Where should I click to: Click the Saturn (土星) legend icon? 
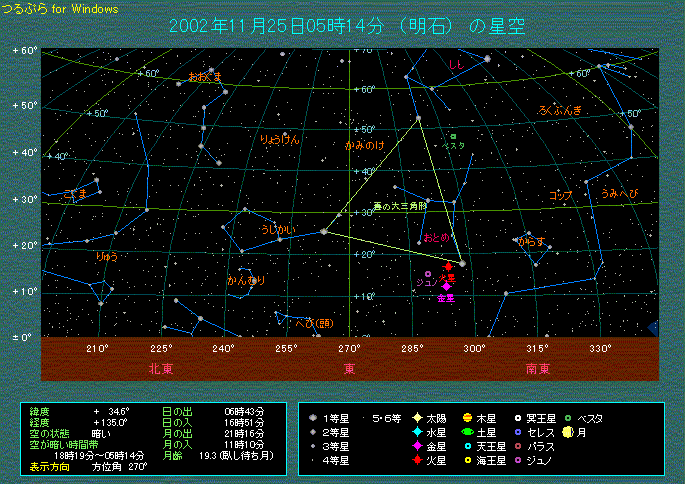[x=466, y=431]
